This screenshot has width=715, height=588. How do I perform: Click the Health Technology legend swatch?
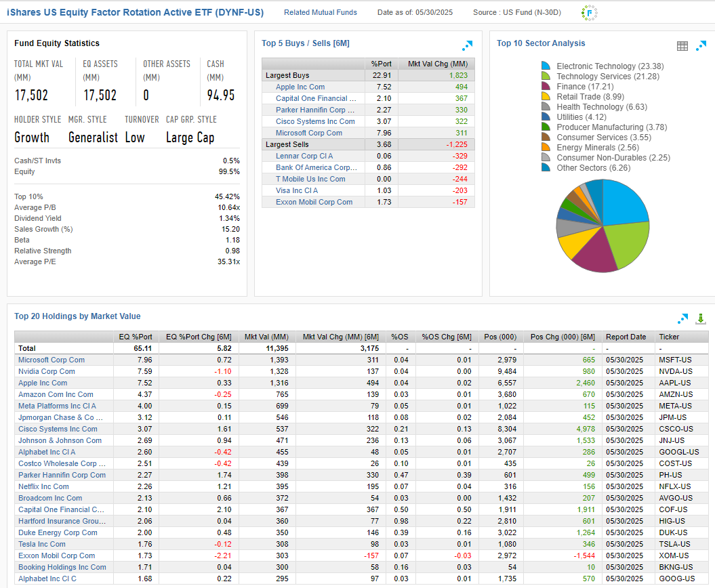coord(546,106)
